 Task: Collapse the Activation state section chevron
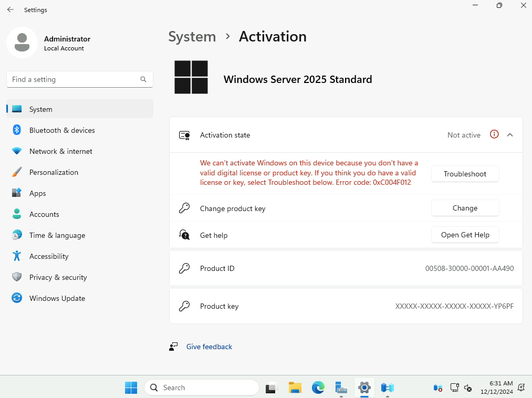click(x=509, y=135)
